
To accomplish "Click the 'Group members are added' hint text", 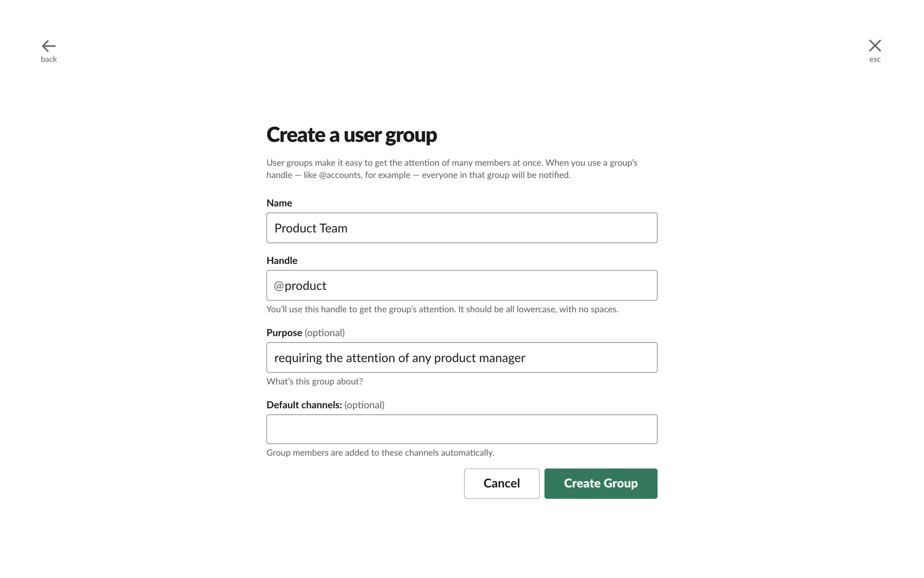I will tap(380, 453).
